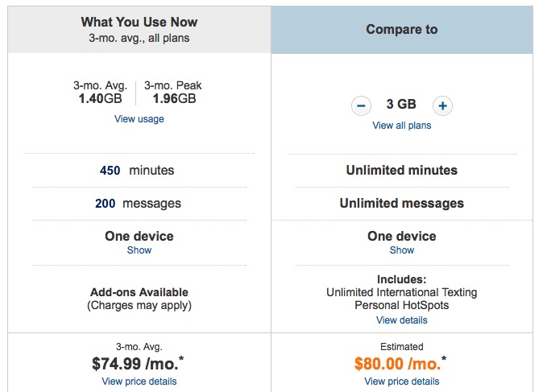Select the Compare to column header
Screen dimensions: 543x392
click(402, 30)
